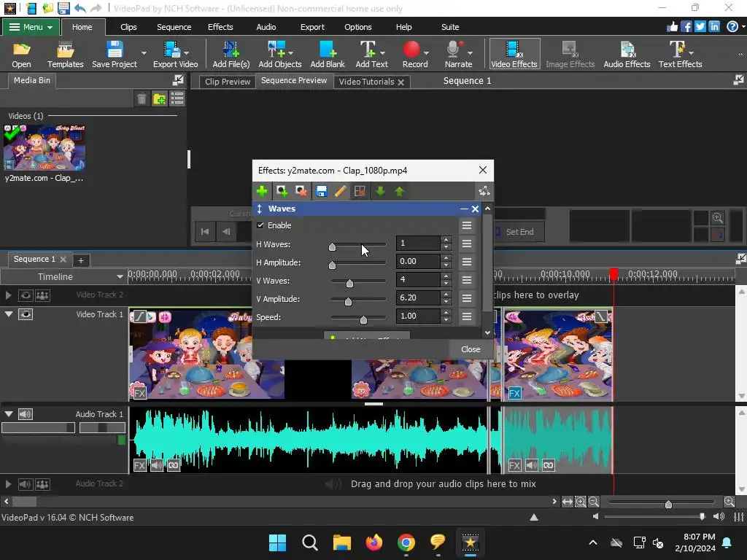Screen dimensions: 747x560
Task: Click Close button in Effects dialog
Action: tap(471, 349)
